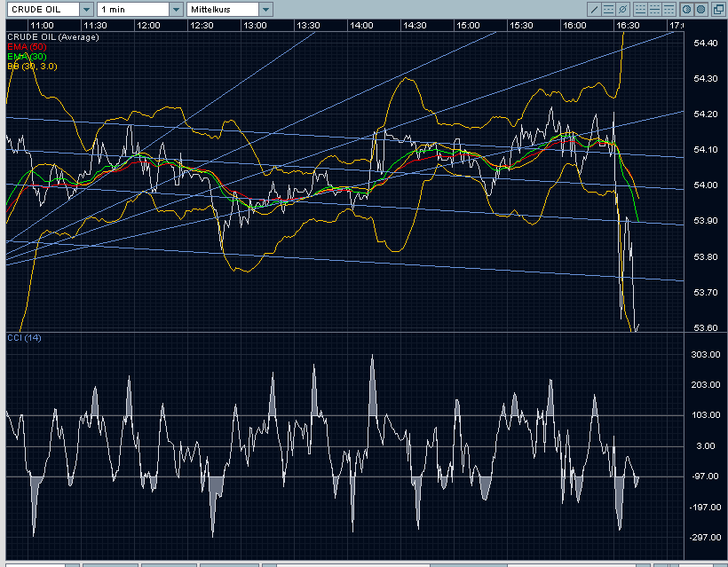
Task: Click the 15:30 time axis label
Action: (521, 26)
